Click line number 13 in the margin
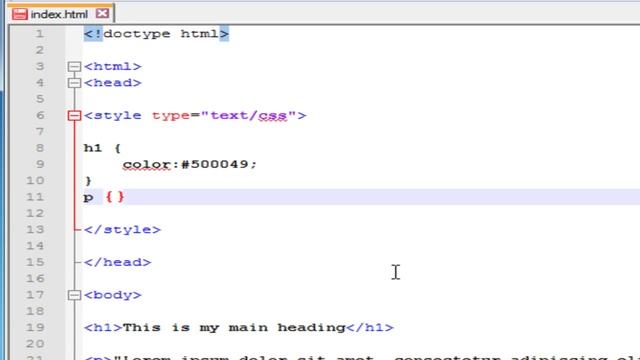 [x=35, y=230]
